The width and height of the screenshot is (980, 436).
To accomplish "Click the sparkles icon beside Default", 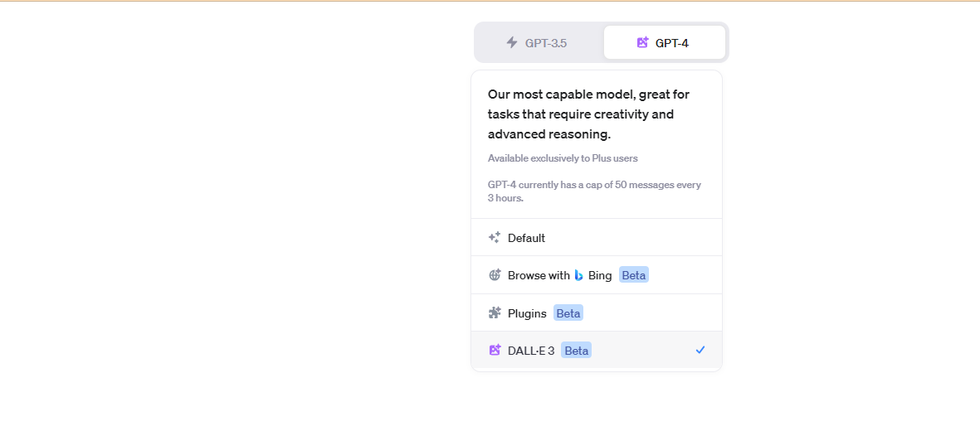I will [x=495, y=238].
